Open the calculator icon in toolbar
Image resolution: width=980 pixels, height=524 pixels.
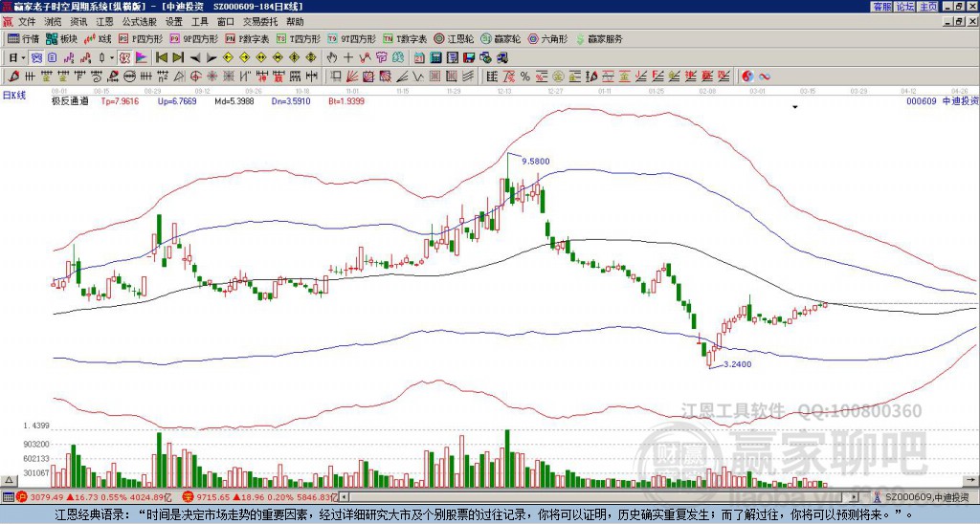tap(436, 58)
